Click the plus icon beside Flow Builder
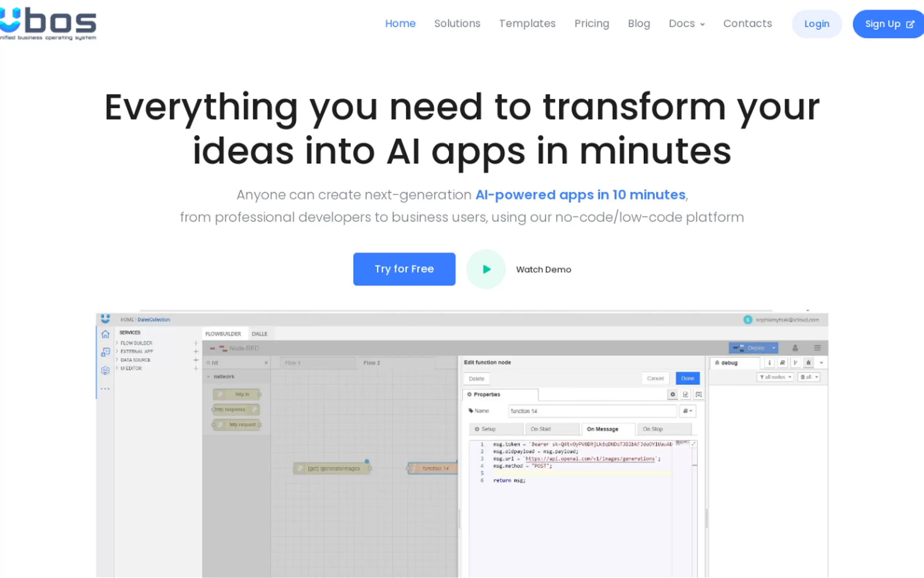 [196, 343]
